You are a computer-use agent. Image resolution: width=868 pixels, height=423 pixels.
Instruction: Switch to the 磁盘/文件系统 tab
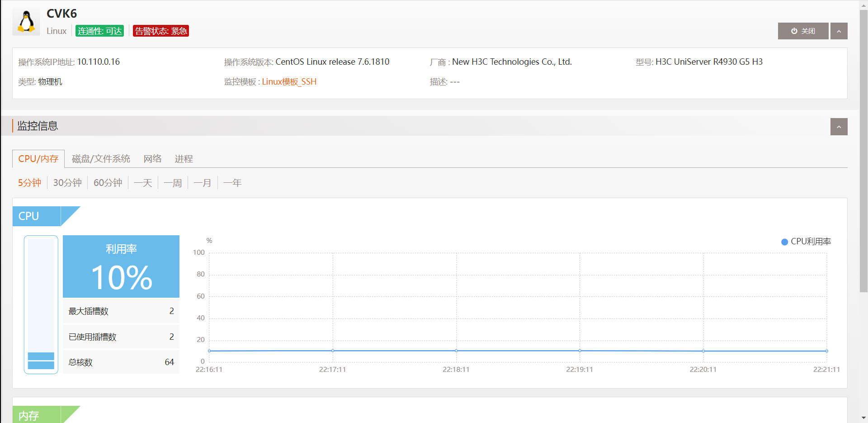click(x=101, y=159)
